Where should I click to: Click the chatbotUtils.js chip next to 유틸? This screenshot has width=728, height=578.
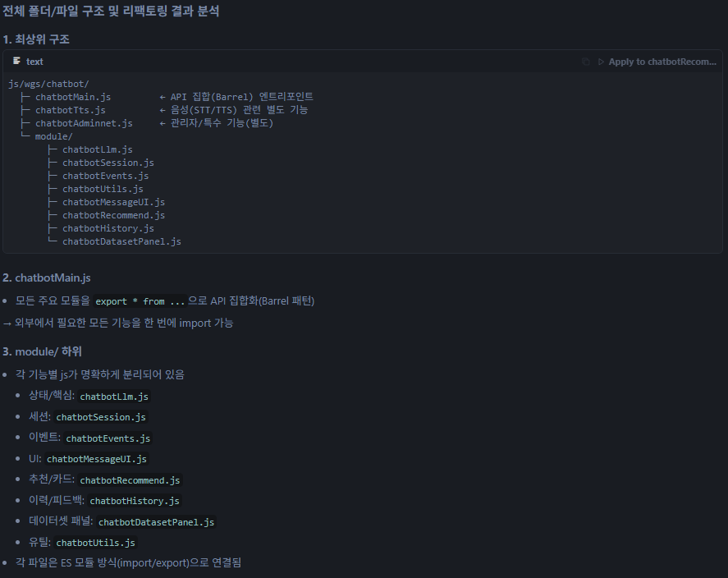[95, 543]
